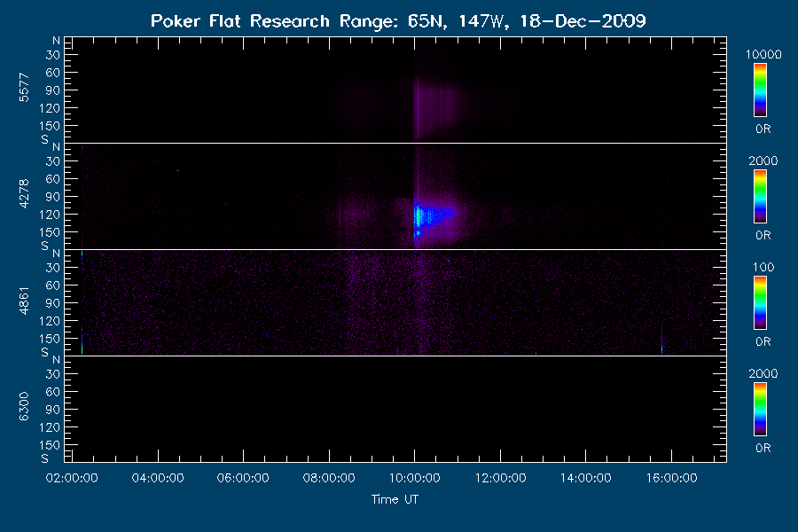Click the 100 color bar maximum label

(x=763, y=267)
